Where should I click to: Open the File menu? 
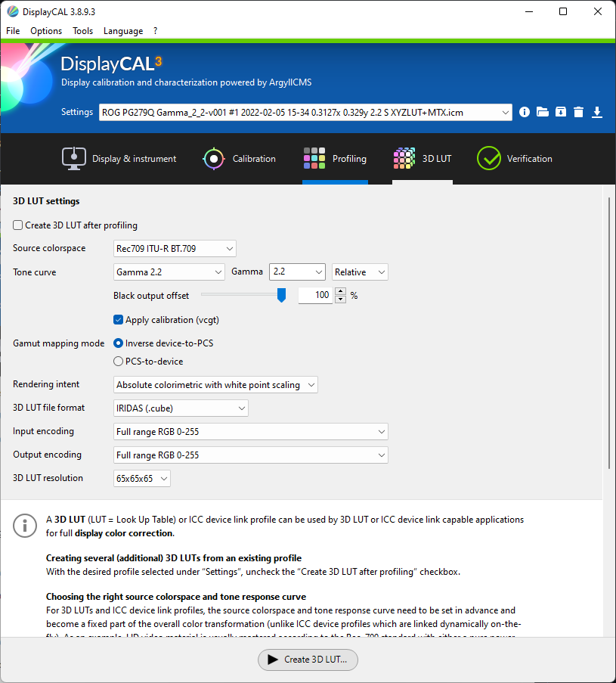pyautogui.click(x=13, y=31)
